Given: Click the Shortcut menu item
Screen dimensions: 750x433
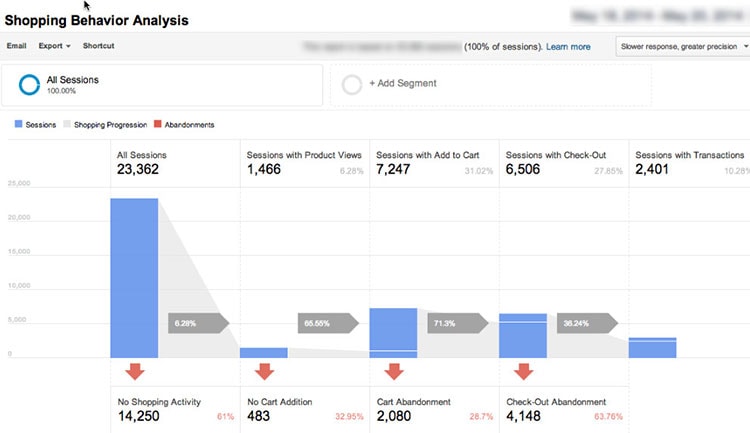Looking at the screenshot, I should coord(98,46).
